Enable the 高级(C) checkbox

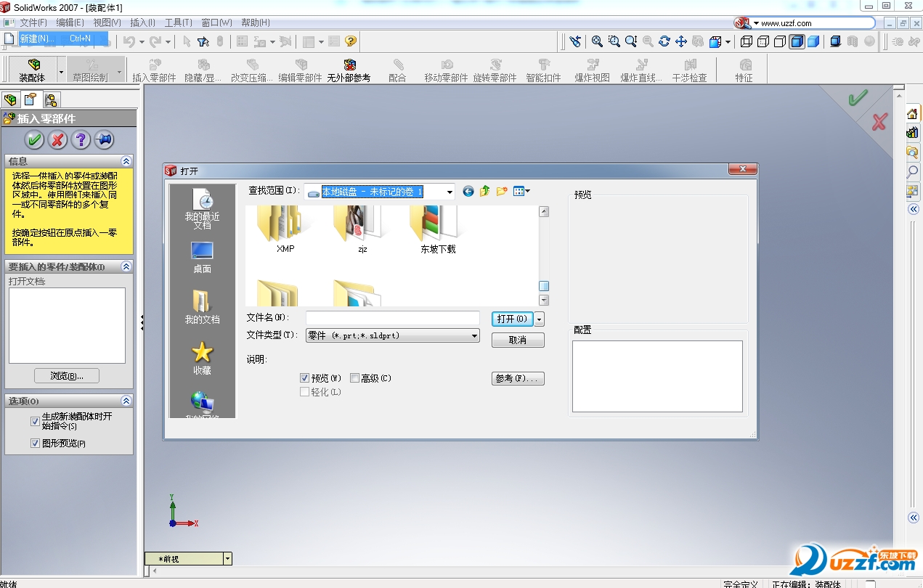355,377
